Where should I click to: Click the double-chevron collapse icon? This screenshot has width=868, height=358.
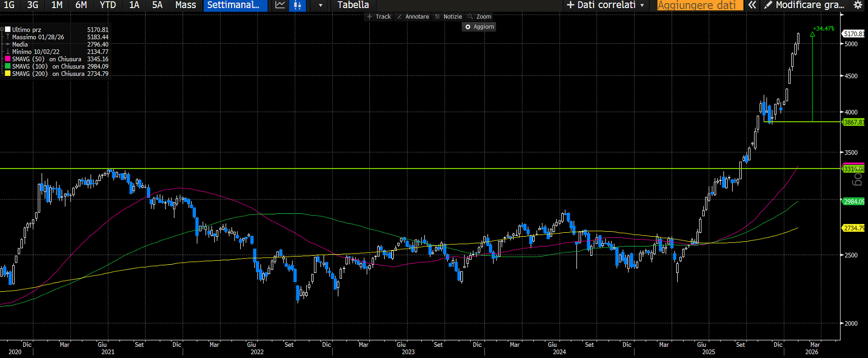pyautogui.click(x=752, y=5)
